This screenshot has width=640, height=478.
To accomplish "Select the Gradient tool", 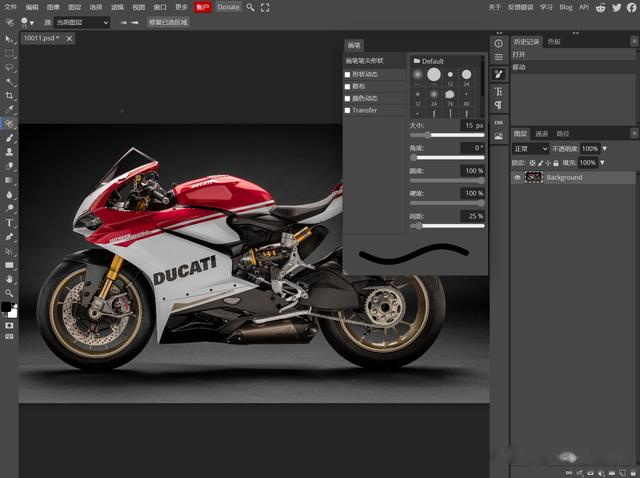I will click(9, 180).
